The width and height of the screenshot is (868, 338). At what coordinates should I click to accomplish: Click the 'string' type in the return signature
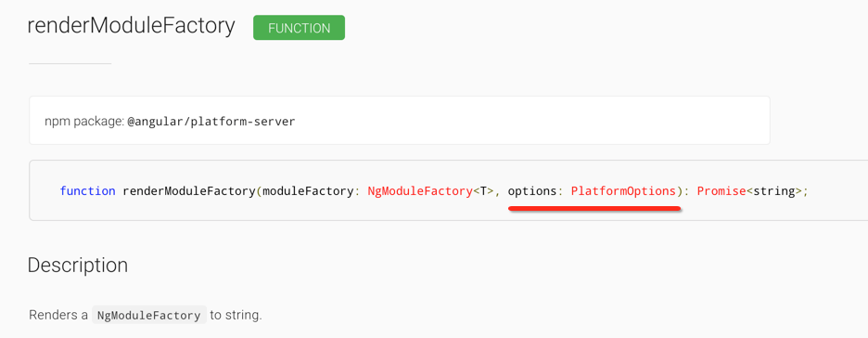pyautogui.click(x=774, y=191)
